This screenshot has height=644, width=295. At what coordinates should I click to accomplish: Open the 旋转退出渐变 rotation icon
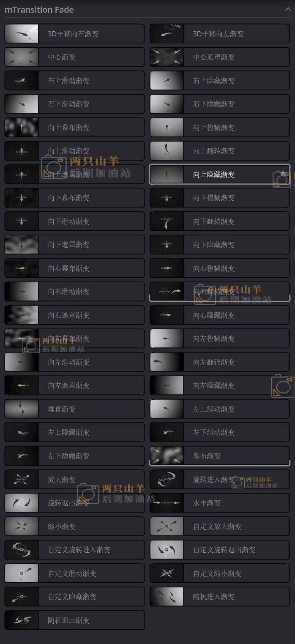[22, 503]
